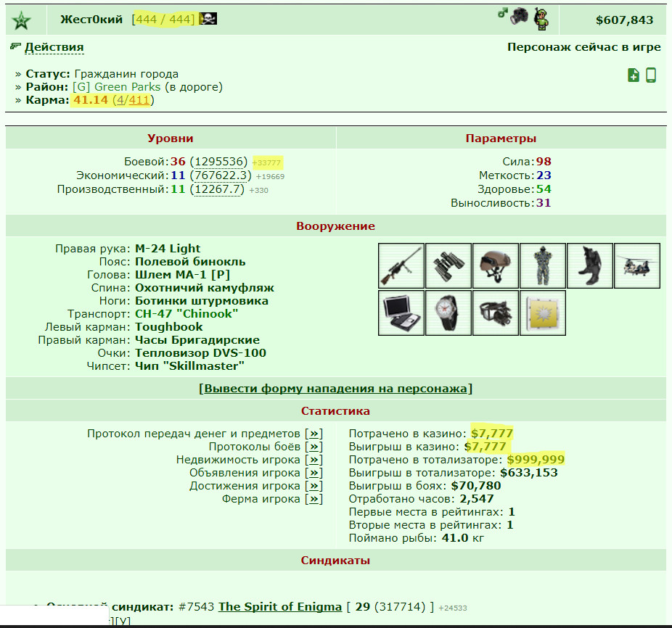Open the M-24 Light weapon link

[168, 249]
